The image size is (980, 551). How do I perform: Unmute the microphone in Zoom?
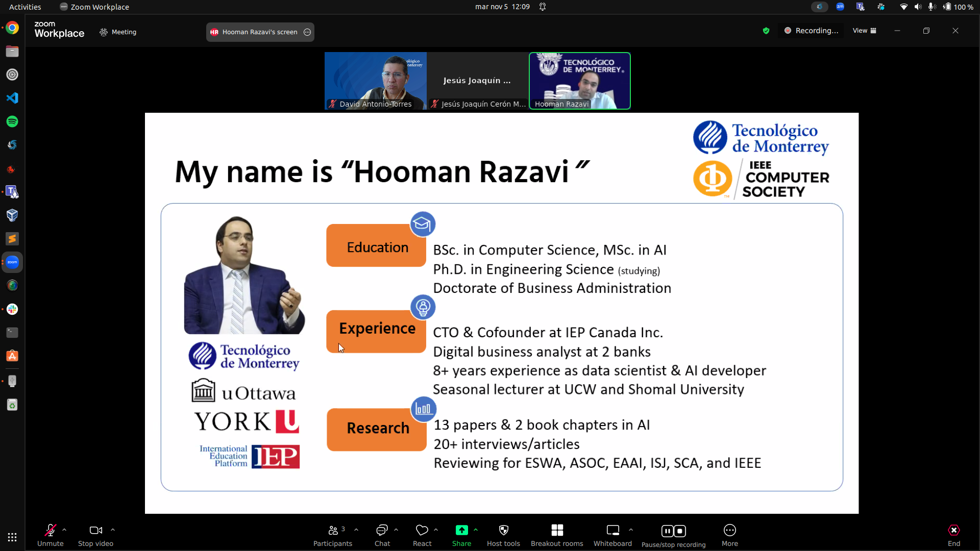point(50,535)
